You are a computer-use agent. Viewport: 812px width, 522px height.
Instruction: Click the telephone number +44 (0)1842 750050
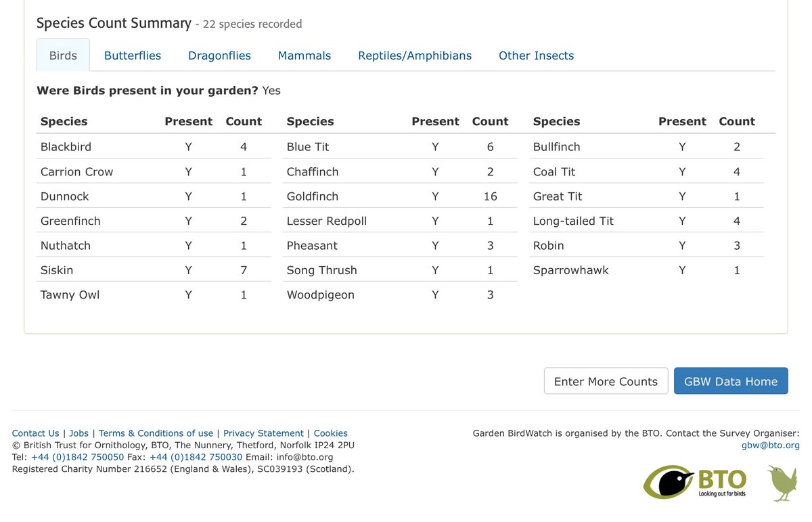tap(77, 457)
